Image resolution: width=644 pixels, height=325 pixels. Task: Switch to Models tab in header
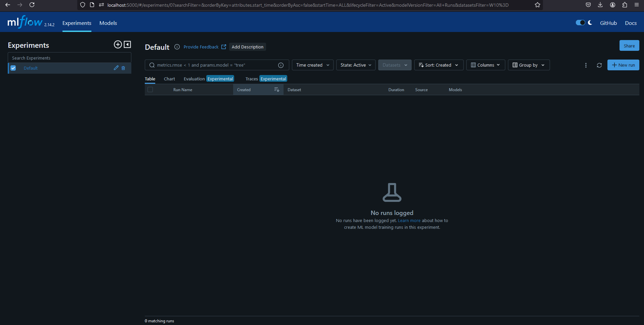(108, 23)
